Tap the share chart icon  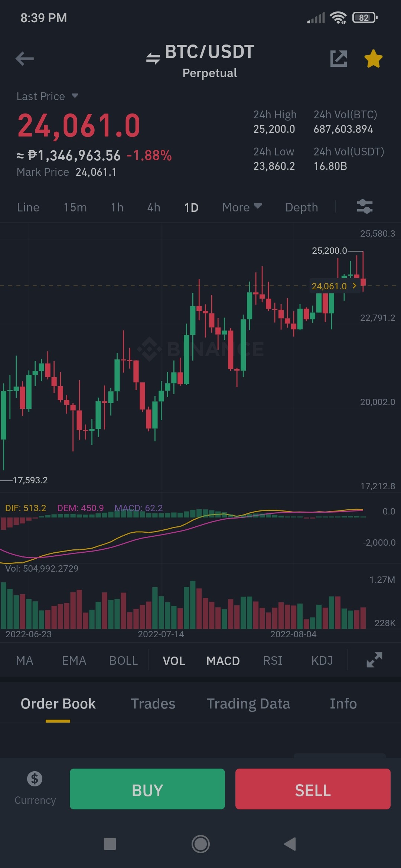pyautogui.click(x=339, y=59)
